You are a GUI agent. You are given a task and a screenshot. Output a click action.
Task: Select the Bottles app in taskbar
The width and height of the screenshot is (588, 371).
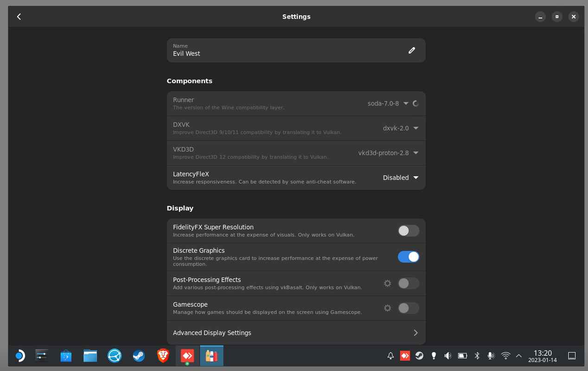pos(211,356)
